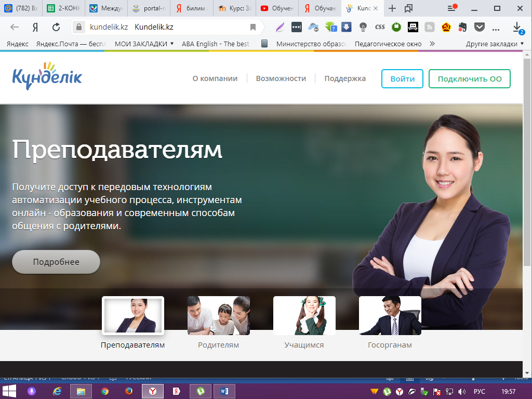Open the tab overview icon
Viewport: 532px width, 399px height.
coord(408,8)
